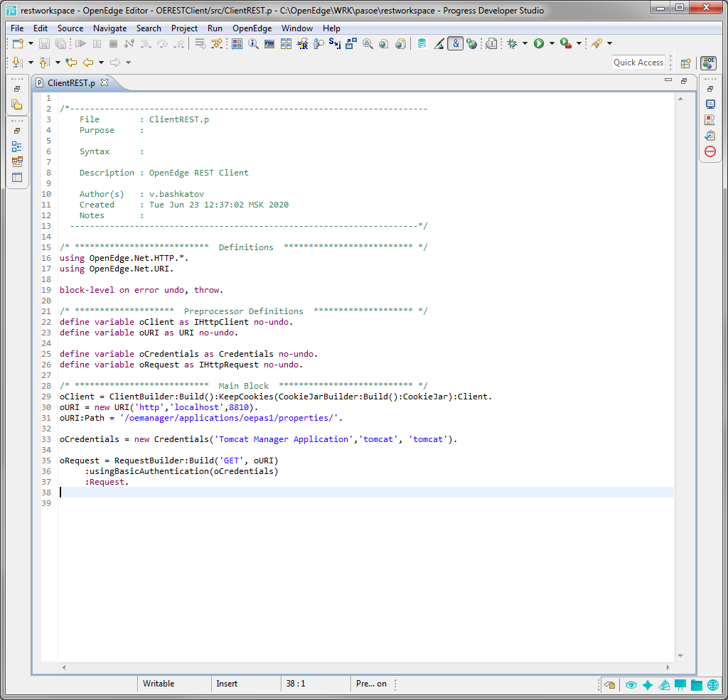Click the Step Over arrow icon
Viewport: 728px width, 700px height.
(x=162, y=43)
